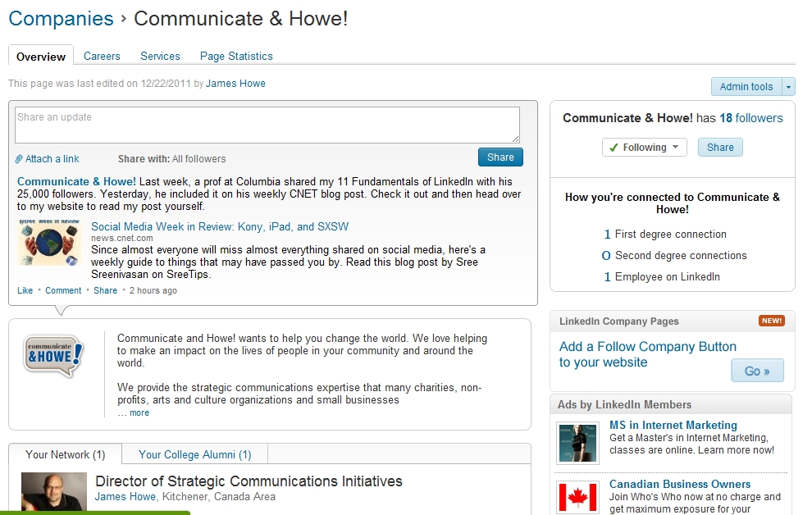Select the Your College Alumni (1) tab
812x515 pixels.
(194, 454)
